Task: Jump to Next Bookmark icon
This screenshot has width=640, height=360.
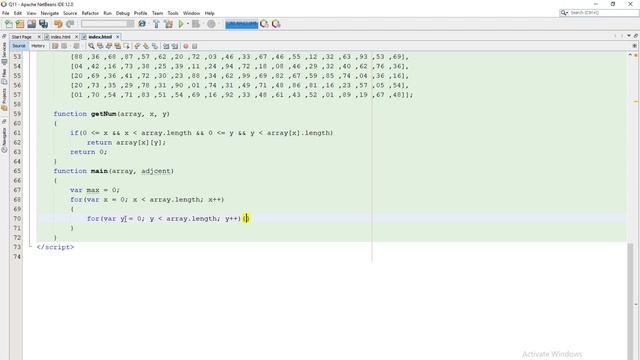Action: [x=146, y=46]
